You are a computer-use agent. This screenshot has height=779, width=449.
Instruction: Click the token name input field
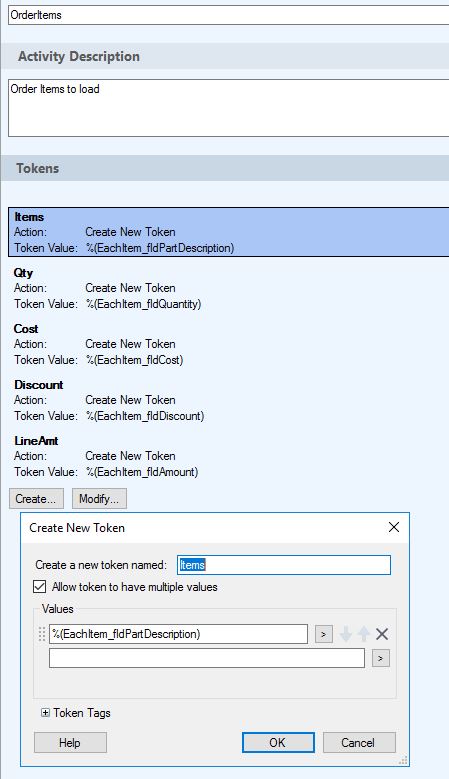[284, 565]
